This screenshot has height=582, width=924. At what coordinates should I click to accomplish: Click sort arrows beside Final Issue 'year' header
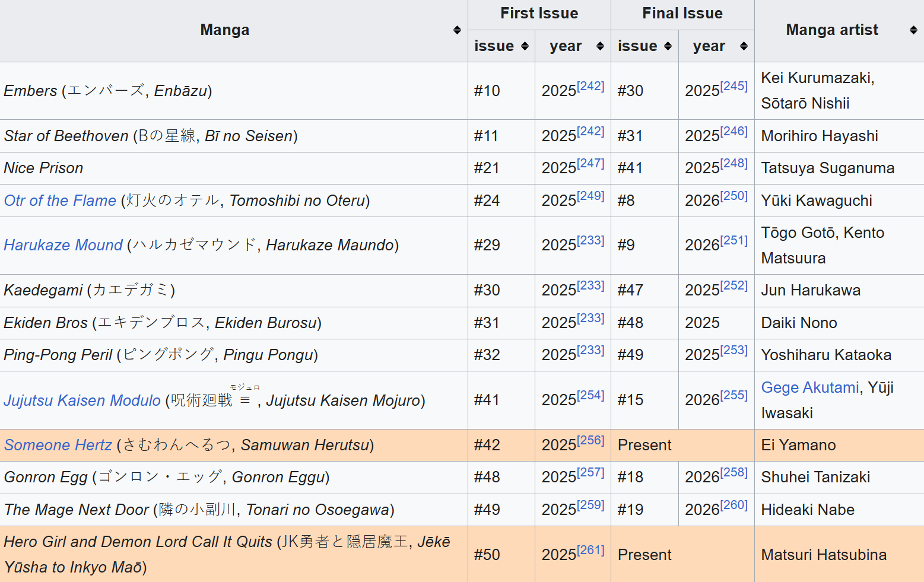[744, 46]
